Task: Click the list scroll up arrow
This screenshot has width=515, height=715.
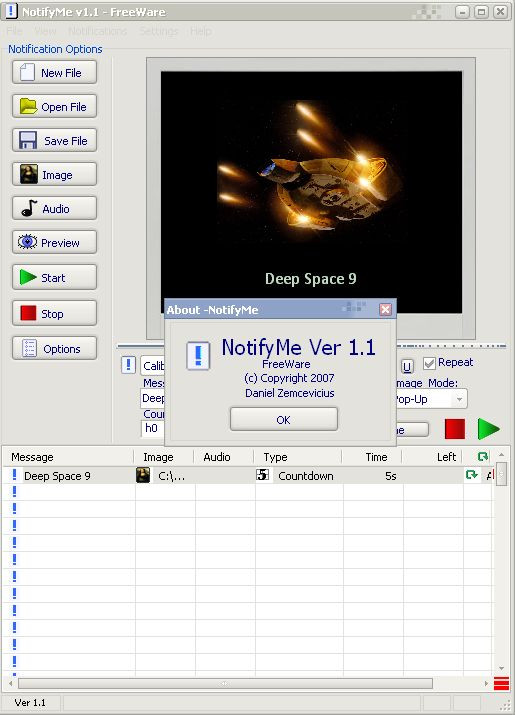Action: (501, 455)
